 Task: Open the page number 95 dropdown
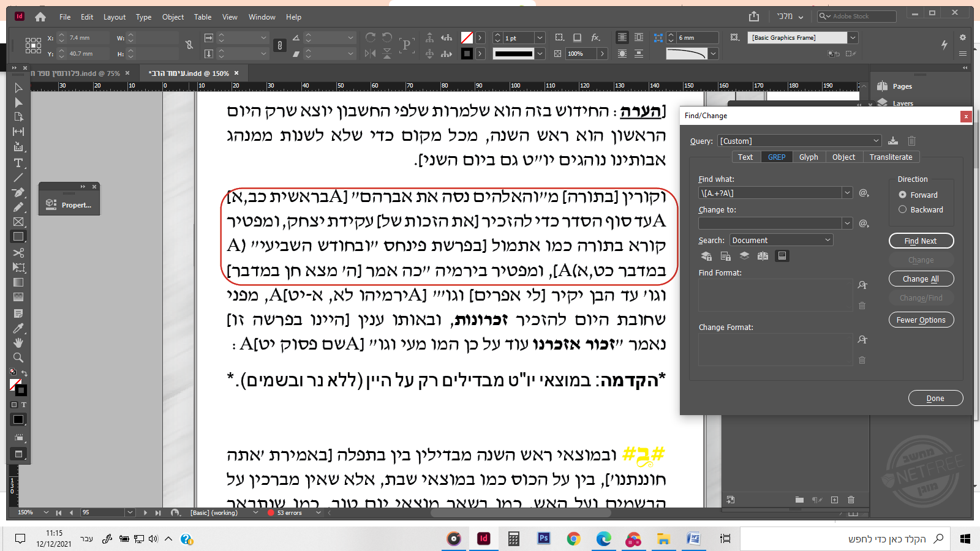point(130,512)
